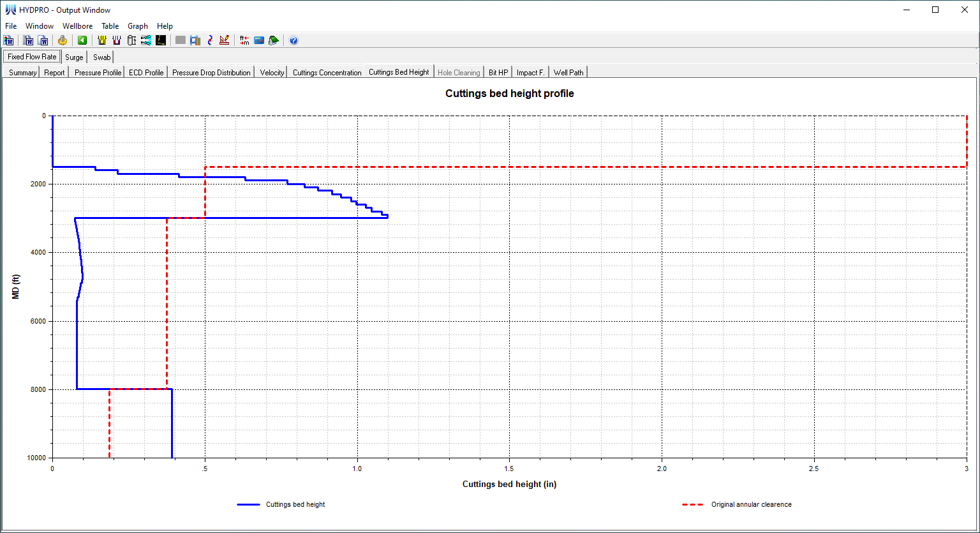This screenshot has width=980, height=533.
Task: Click the ruler and pencil drawing icon
Action: click(x=224, y=40)
